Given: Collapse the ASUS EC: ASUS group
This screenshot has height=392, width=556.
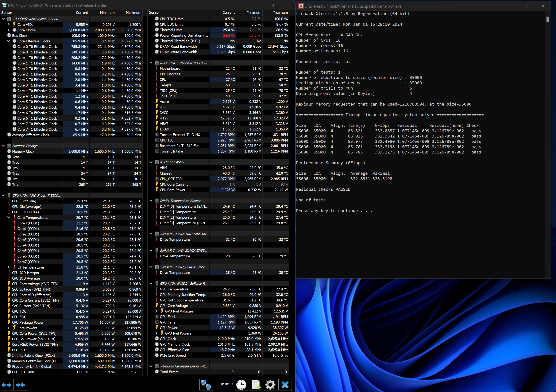Looking at the screenshot, I should click(151, 162).
